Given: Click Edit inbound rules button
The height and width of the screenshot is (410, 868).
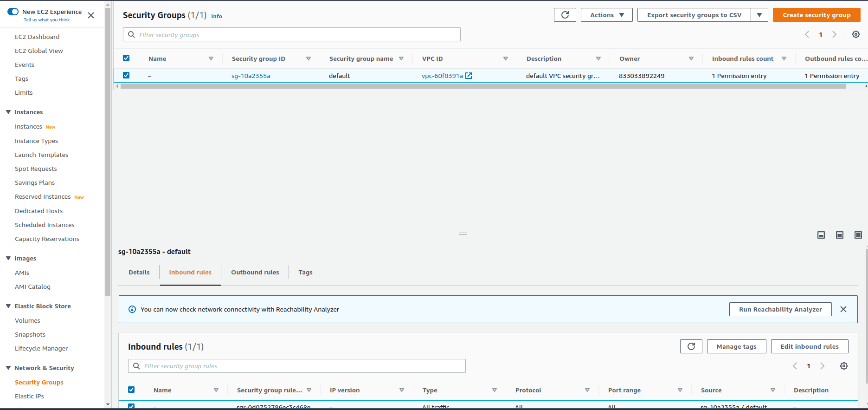Looking at the screenshot, I should click(x=810, y=346).
